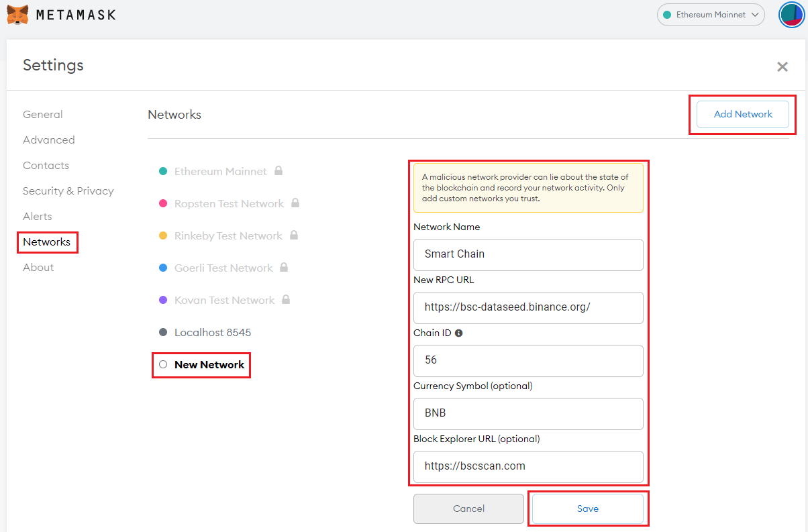Click the Currency Symbol field with BNB
Screen dimensions: 808x532
tap(528, 414)
